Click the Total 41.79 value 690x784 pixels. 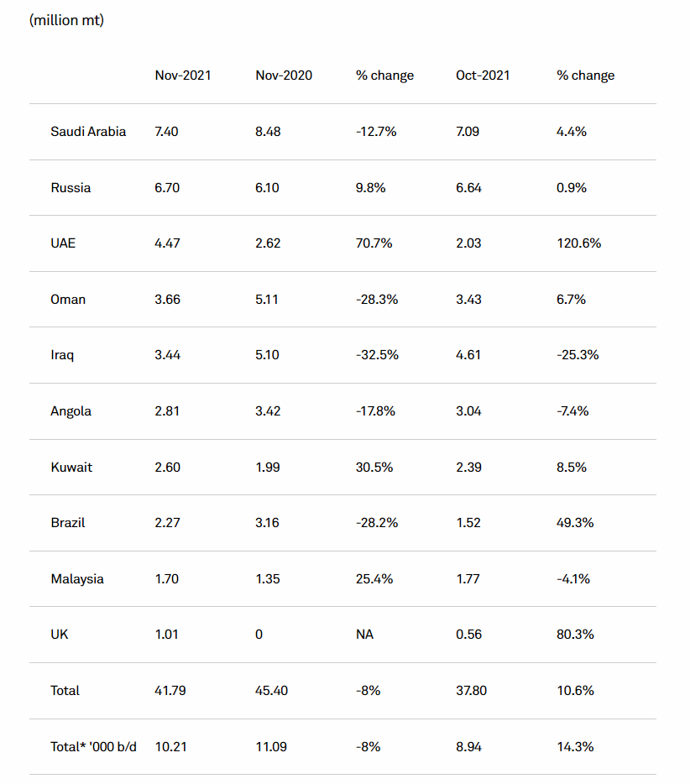click(170, 691)
